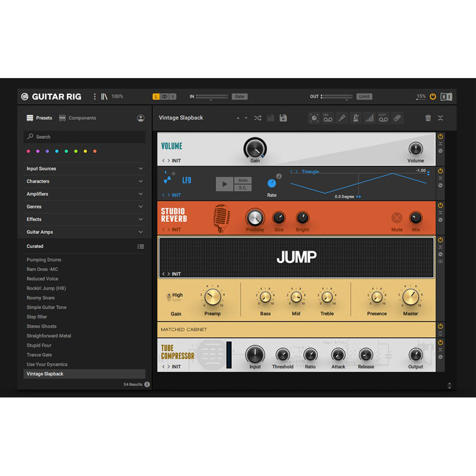
Task: Expand the Input Sources section
Action: coord(85,169)
